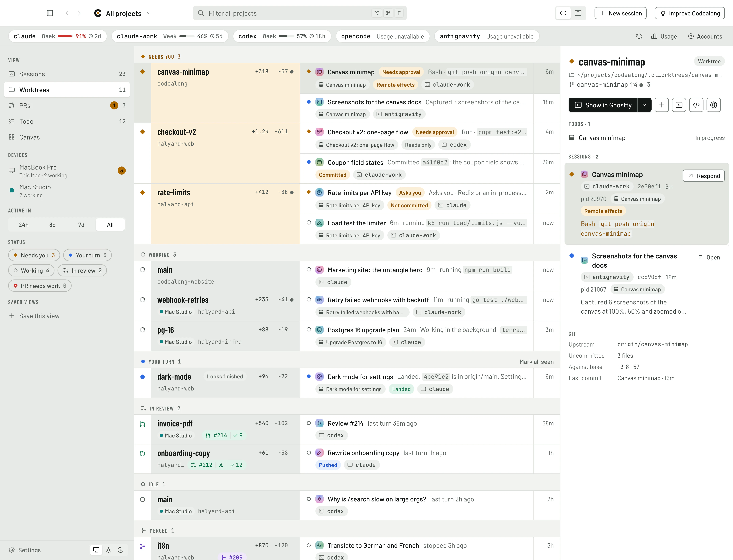The width and height of the screenshot is (733, 560).
Task: Open the Canvas view
Action: (x=67, y=137)
